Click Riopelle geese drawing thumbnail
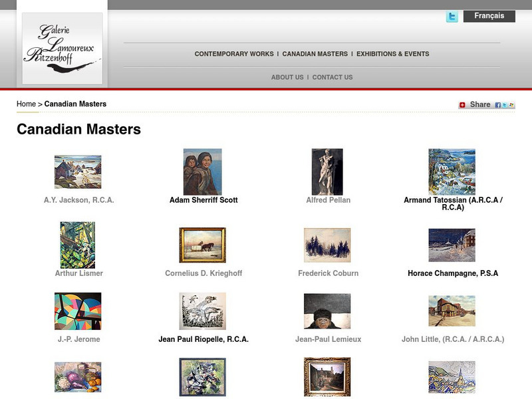The height and width of the screenshot is (399, 532). tap(203, 311)
